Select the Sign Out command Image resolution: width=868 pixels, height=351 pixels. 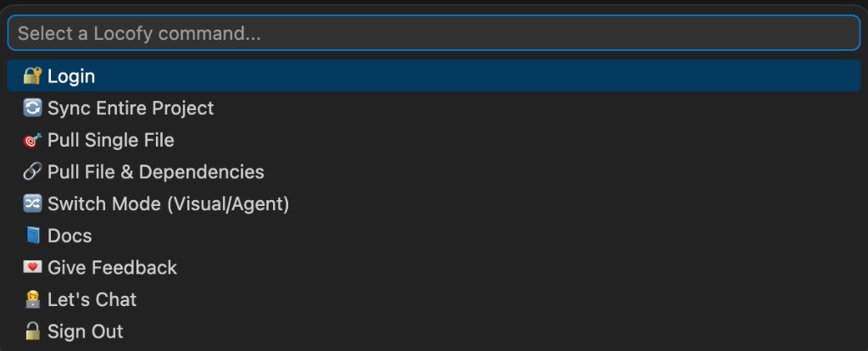pos(85,331)
